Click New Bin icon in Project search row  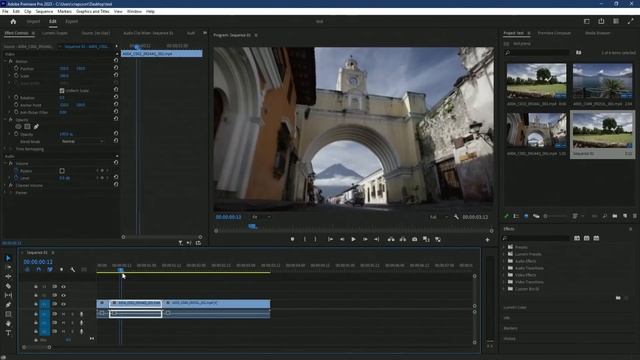578,52
